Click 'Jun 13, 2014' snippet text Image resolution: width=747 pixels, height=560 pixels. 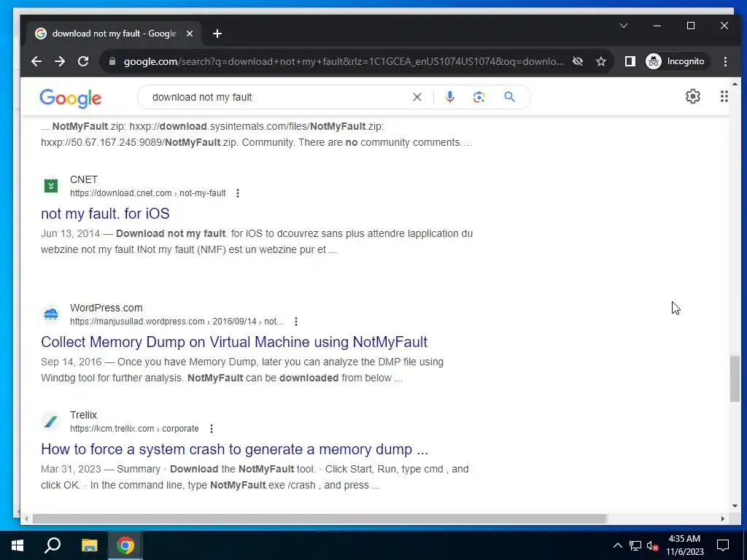point(71,234)
